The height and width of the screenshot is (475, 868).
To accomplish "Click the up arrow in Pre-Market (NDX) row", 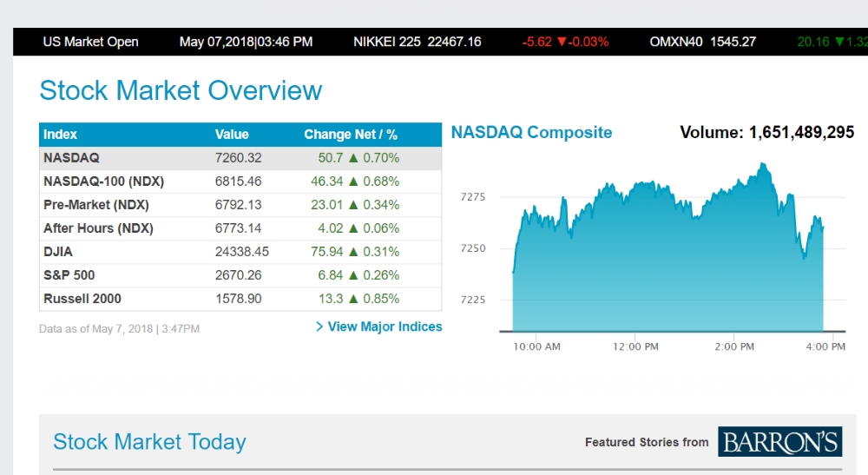I will pos(353,205).
